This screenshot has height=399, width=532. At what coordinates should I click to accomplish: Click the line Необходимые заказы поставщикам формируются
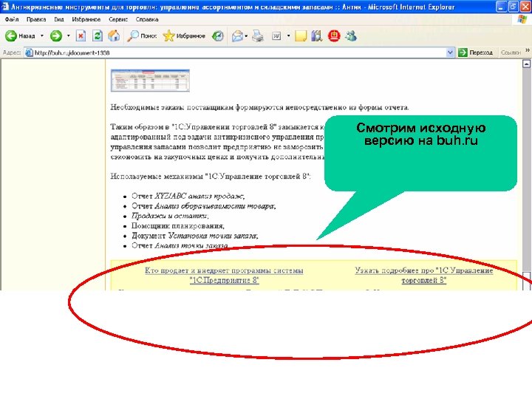pyautogui.click(x=259, y=108)
